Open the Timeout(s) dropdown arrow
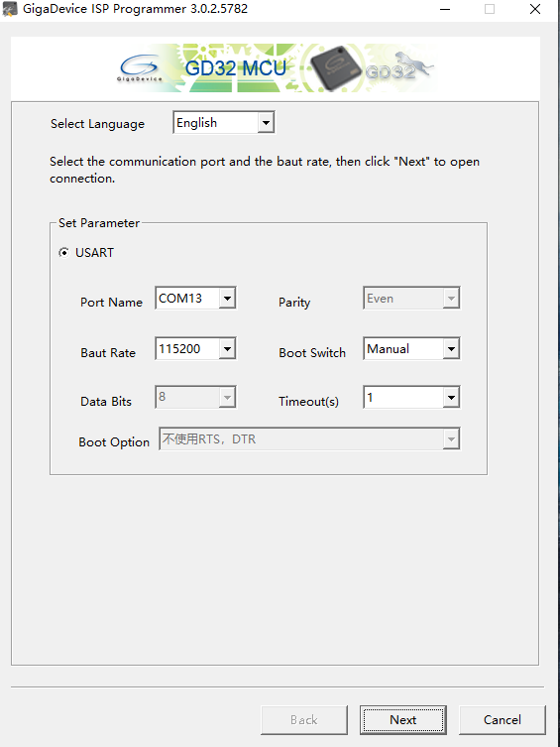Viewport: 560px width, 747px height. pos(451,398)
